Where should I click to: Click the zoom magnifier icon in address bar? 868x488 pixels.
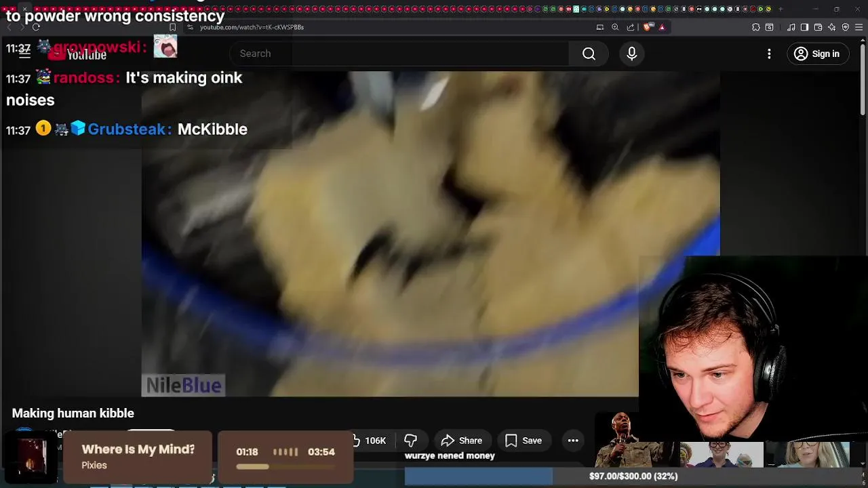tap(615, 27)
